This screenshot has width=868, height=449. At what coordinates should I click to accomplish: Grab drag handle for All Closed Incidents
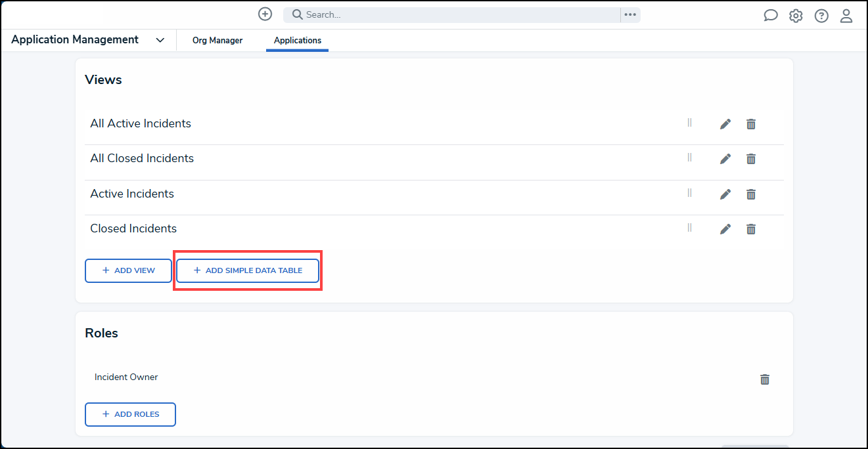pyautogui.click(x=689, y=157)
